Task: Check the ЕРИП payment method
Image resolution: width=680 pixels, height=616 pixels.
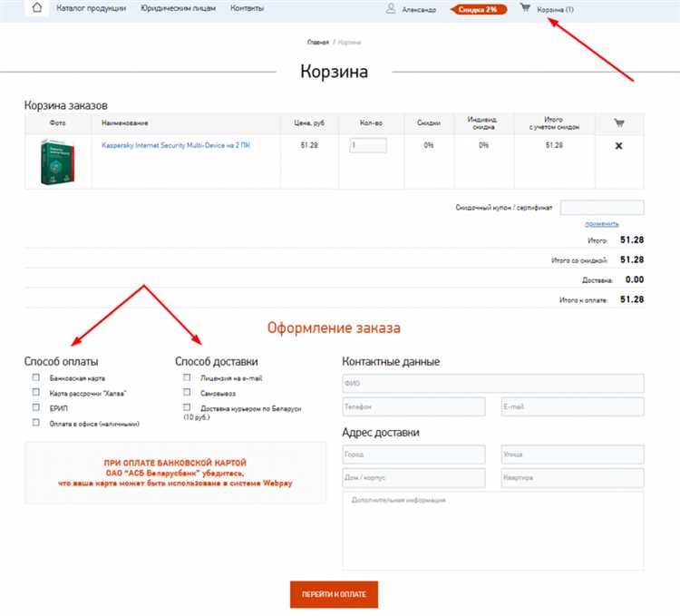Action: (36, 408)
